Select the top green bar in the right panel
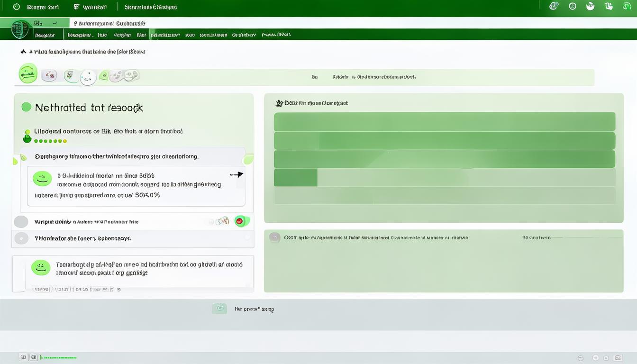 coord(444,121)
